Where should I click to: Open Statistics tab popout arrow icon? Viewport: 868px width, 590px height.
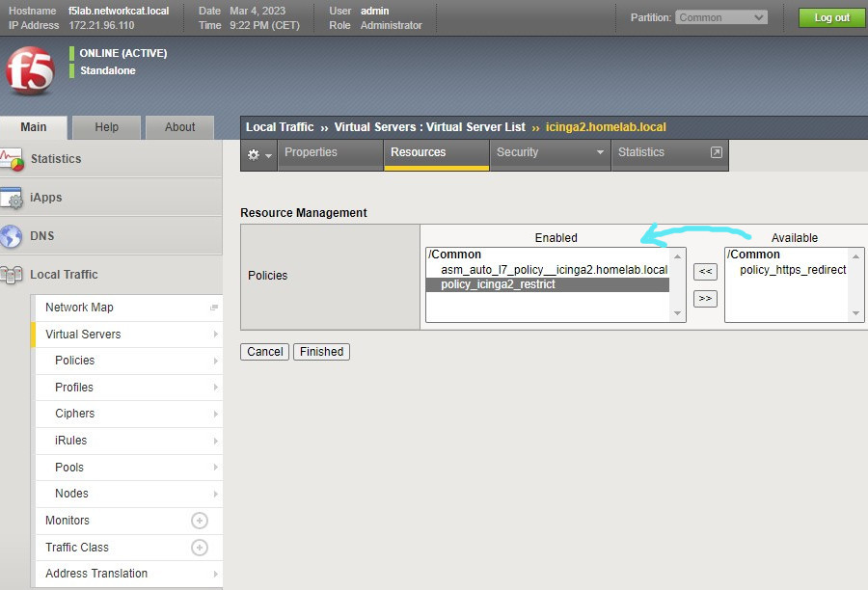click(716, 152)
